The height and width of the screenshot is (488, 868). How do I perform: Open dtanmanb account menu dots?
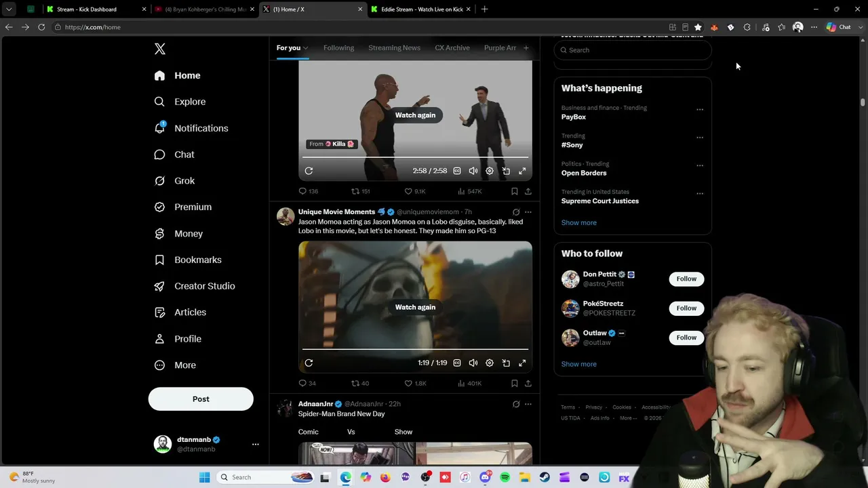[x=256, y=444]
